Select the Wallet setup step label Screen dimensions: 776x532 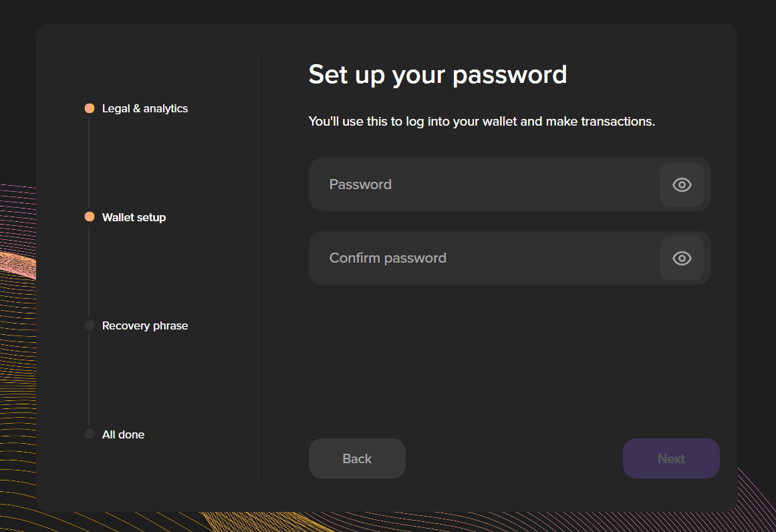coord(134,217)
